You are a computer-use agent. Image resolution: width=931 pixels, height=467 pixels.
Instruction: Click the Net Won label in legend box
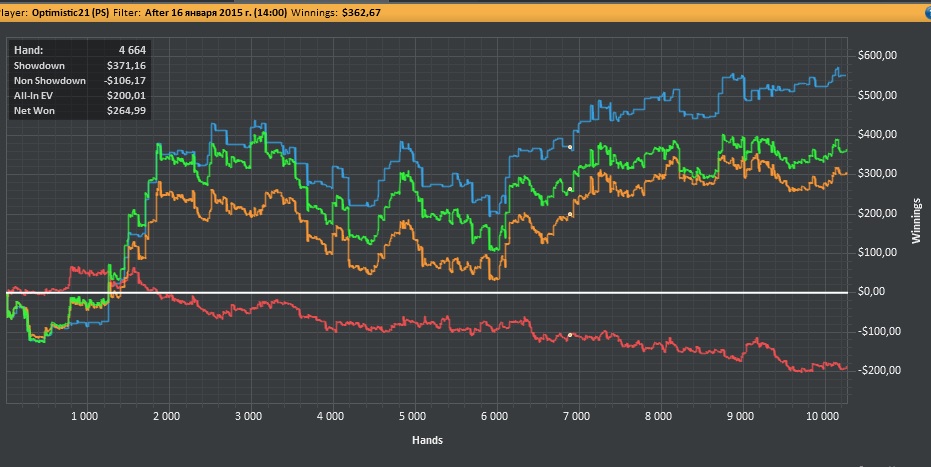click(34, 110)
